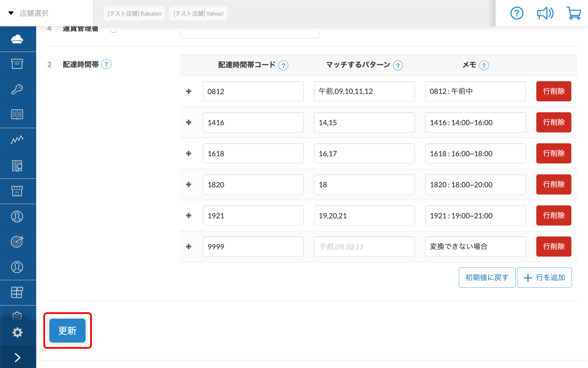Switch to the [テスト店舗] Yahoo! store tab
Image resolution: width=588 pixels, height=368 pixels.
click(x=198, y=13)
